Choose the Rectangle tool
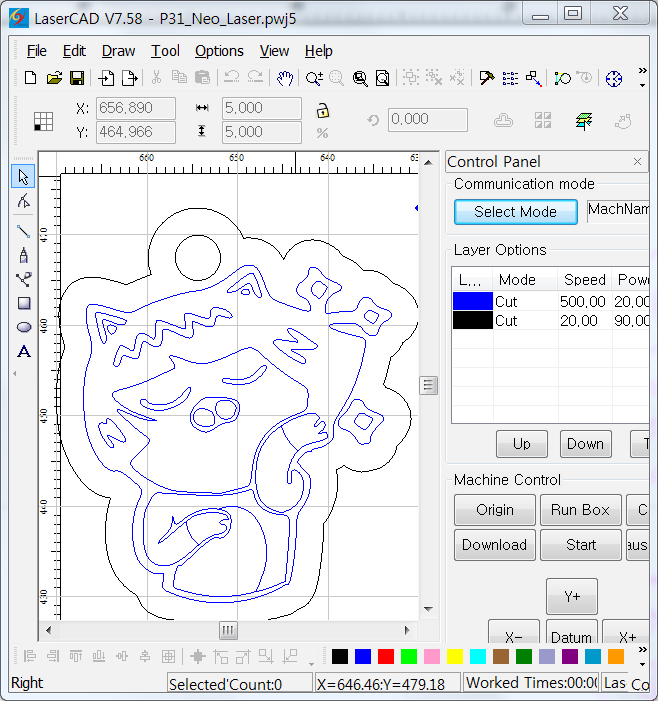Image resolution: width=658 pixels, height=701 pixels. [24, 303]
